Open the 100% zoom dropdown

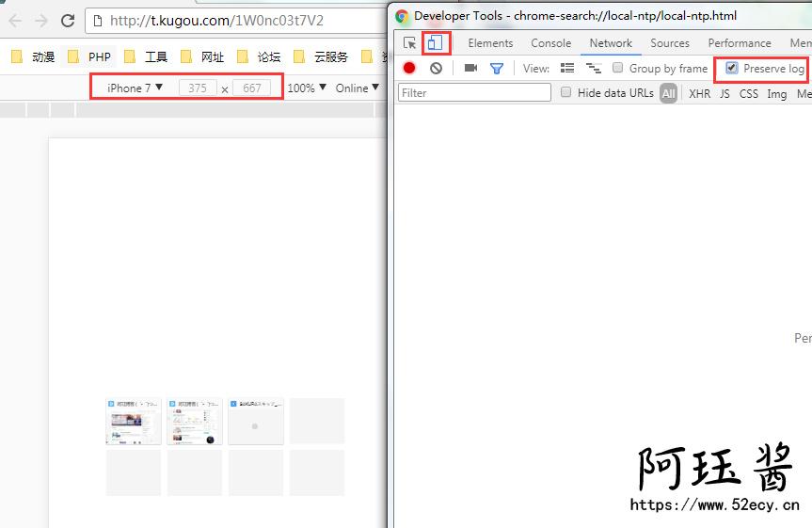(x=307, y=88)
